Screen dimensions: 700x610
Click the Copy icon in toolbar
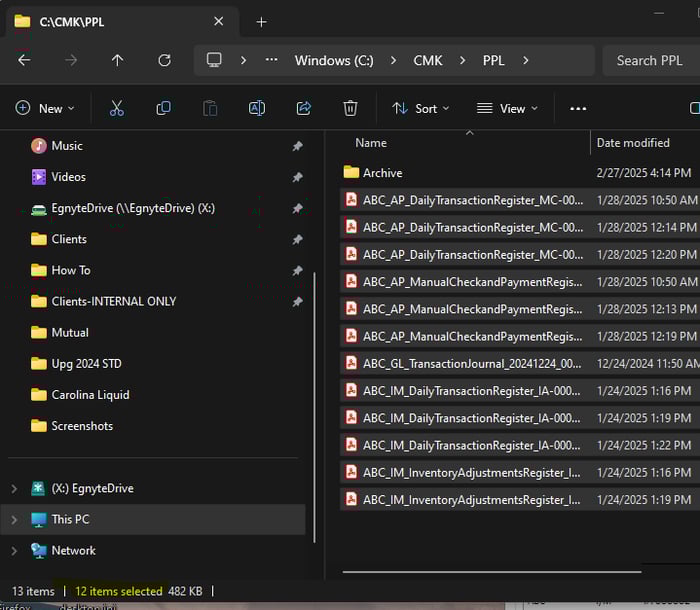coord(163,108)
